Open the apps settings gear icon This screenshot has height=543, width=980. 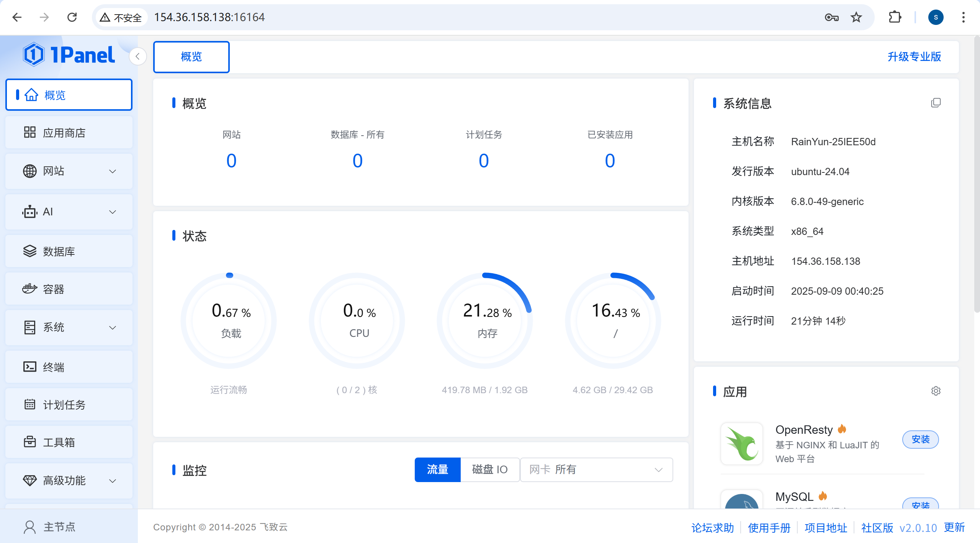tap(936, 391)
